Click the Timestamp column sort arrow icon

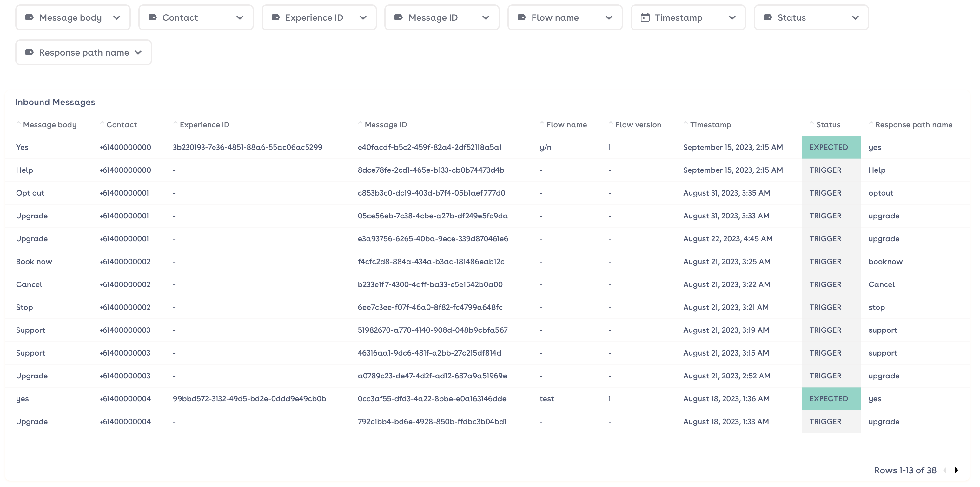tap(686, 123)
